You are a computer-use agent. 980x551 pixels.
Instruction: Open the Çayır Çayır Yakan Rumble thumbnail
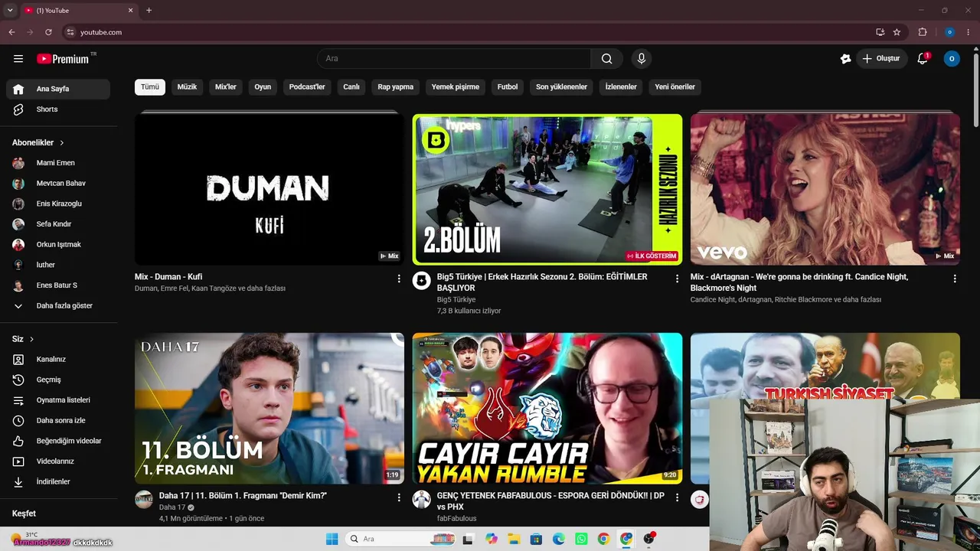(x=547, y=408)
